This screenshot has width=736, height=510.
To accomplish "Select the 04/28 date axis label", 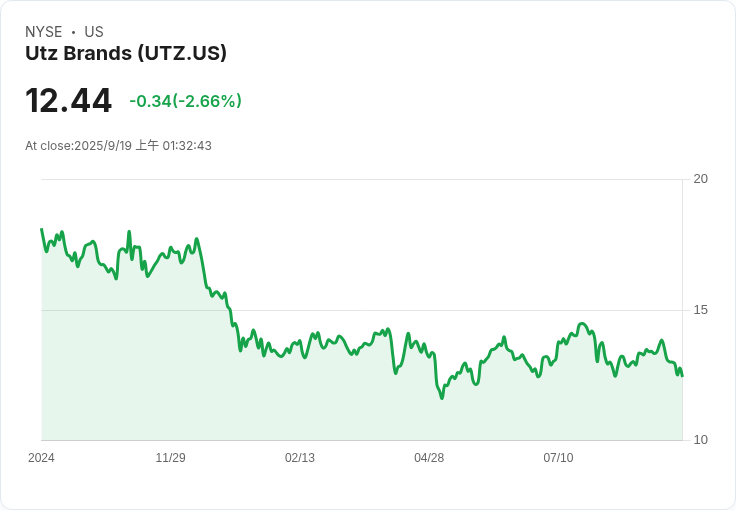I will (428, 458).
